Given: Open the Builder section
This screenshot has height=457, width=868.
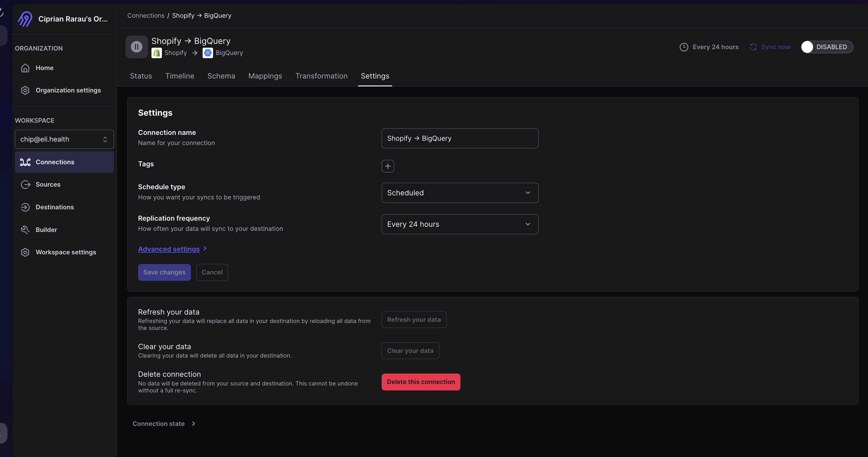Looking at the screenshot, I should pos(47,229).
